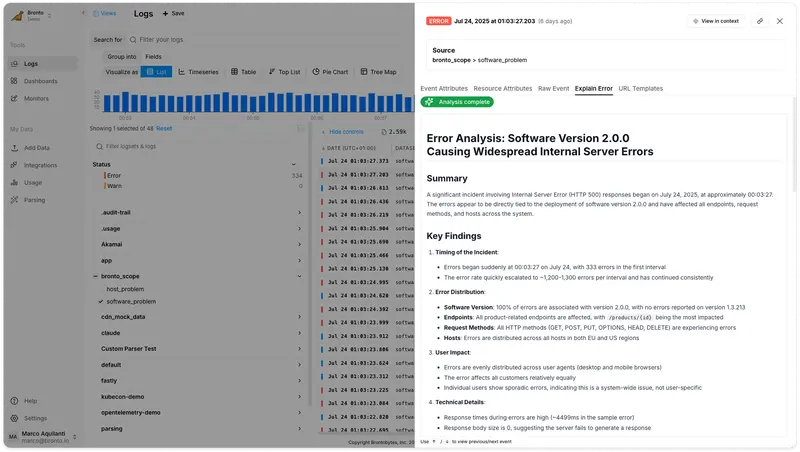The height and width of the screenshot is (452, 800).
Task: Open Monitors in the sidebar
Action: 42,98
